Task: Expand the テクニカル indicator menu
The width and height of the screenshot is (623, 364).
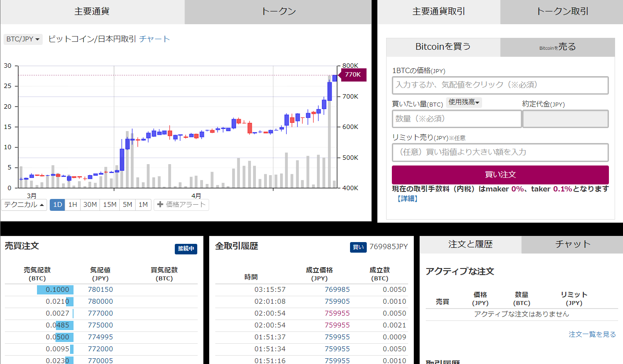Action: (24, 205)
